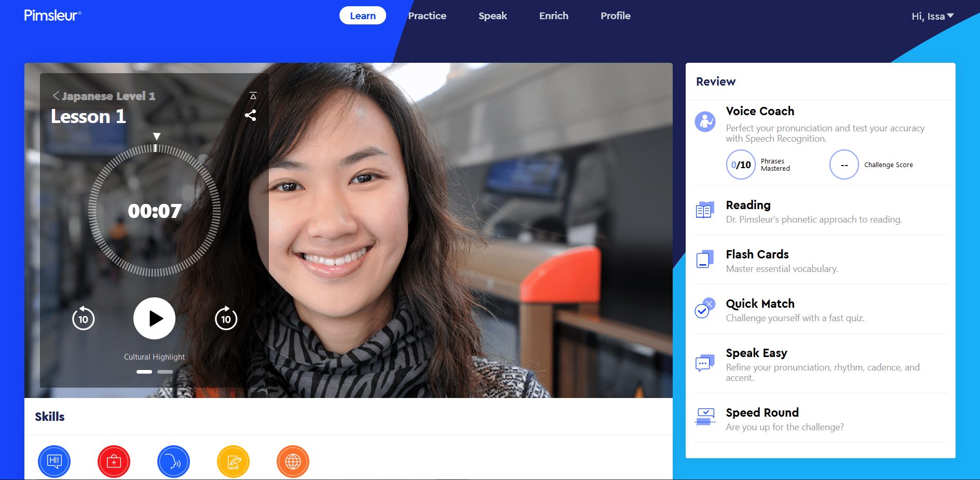Click the circular lesson progress dial
This screenshot has width=980, height=480.
tap(154, 210)
